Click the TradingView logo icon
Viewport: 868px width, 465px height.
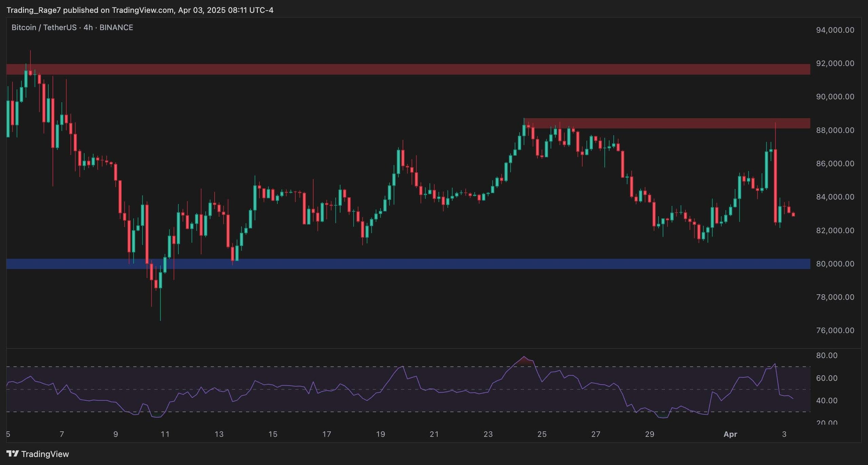[x=13, y=453]
